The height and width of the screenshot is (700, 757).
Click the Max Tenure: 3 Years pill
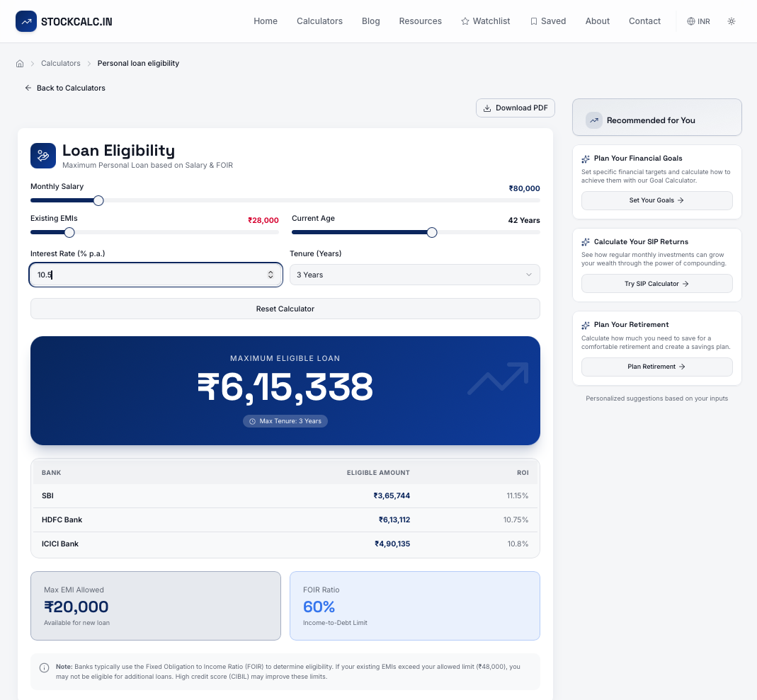click(285, 420)
